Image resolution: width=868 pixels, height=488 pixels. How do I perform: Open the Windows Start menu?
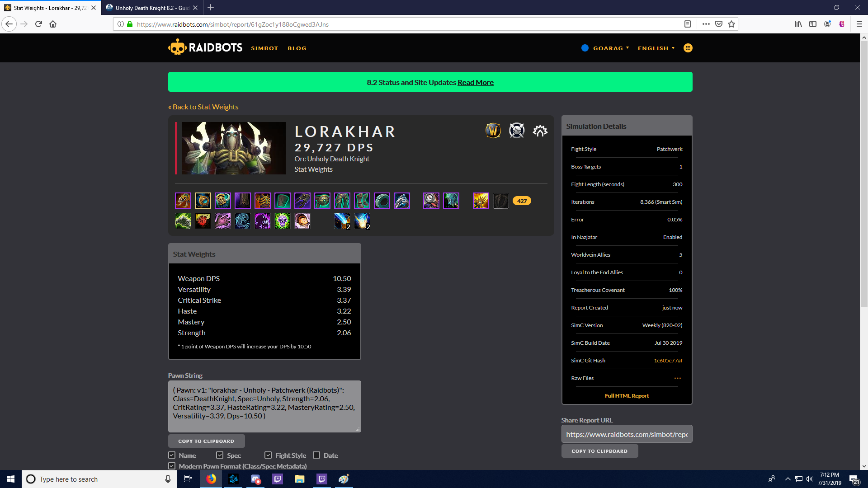pyautogui.click(x=11, y=479)
